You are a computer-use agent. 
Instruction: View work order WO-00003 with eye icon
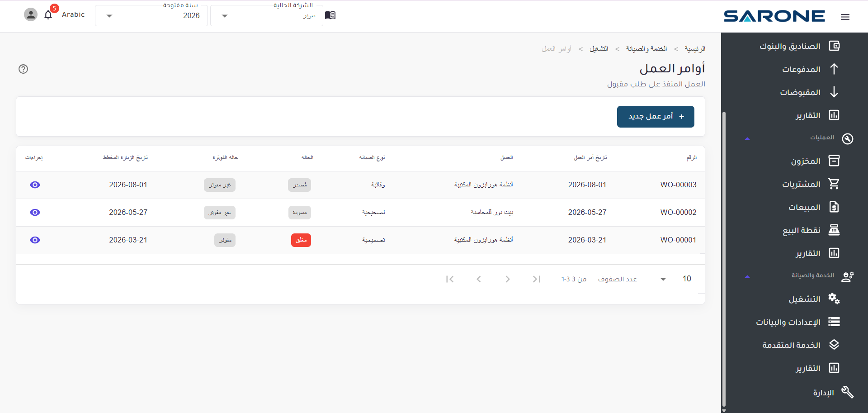pos(35,185)
